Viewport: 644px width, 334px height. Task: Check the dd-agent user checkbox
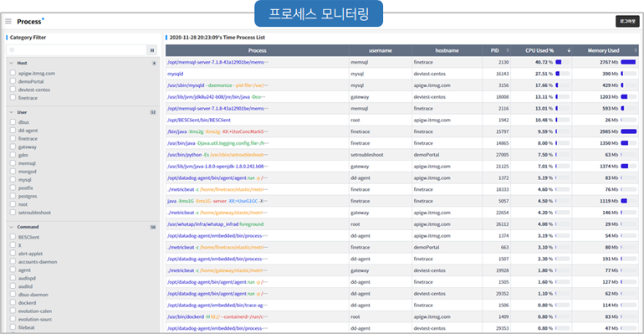[x=13, y=131]
